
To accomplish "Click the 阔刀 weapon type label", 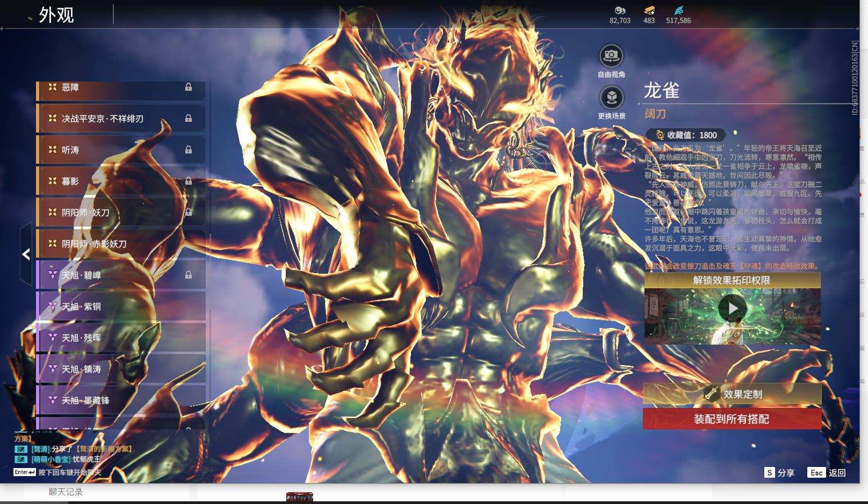I will [655, 114].
